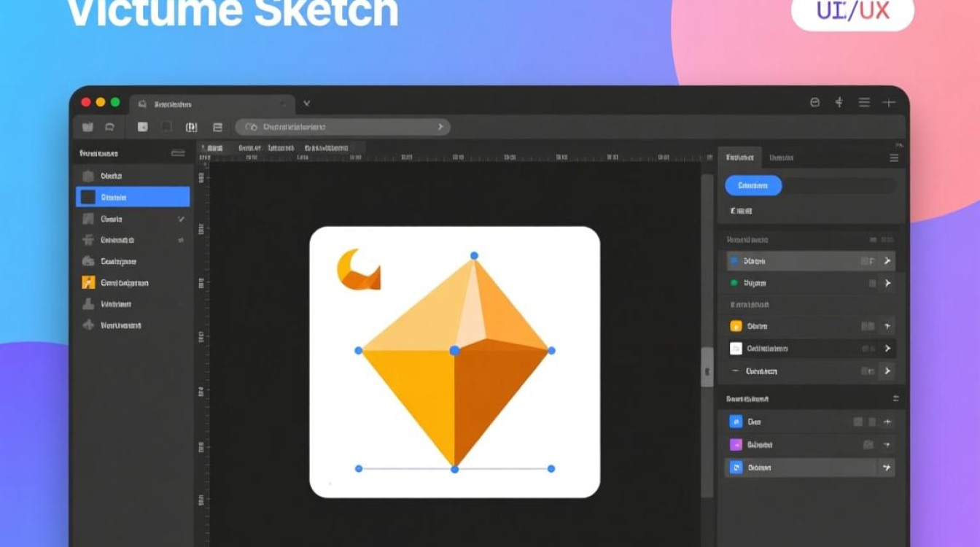Image resolution: width=980 pixels, height=547 pixels.
Task: Switch to the second tab in the right panel
Action: click(x=781, y=158)
